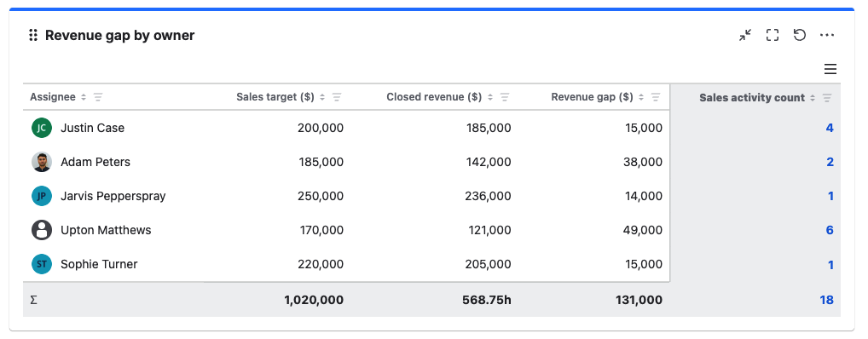
Task: Click the revenue gap value 49,000
Action: point(642,230)
